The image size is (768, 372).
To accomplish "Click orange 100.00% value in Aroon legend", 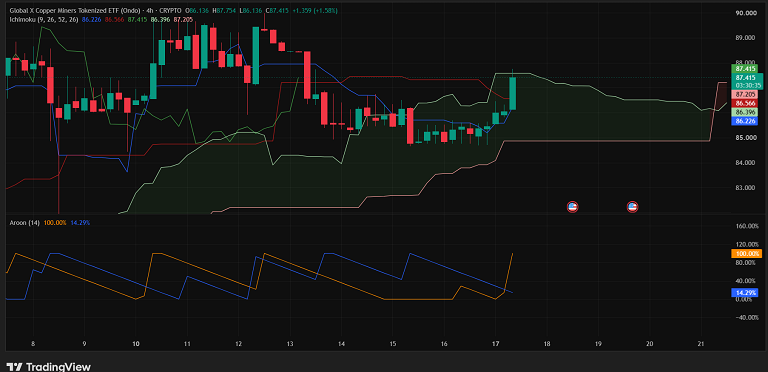I will pos(55,223).
